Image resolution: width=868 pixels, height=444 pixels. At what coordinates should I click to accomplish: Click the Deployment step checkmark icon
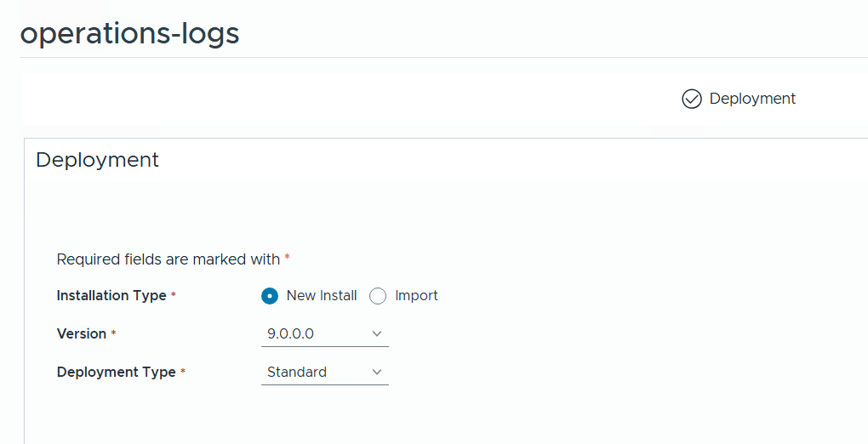pos(692,100)
